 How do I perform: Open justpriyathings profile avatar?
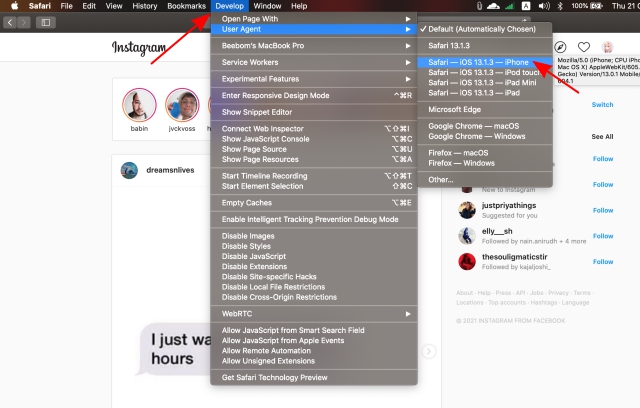click(x=467, y=210)
